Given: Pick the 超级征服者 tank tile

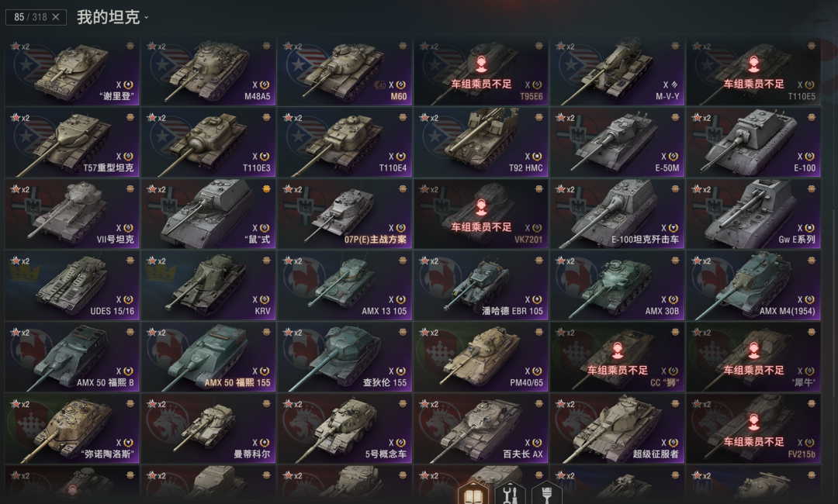Looking at the screenshot, I should point(618,430).
